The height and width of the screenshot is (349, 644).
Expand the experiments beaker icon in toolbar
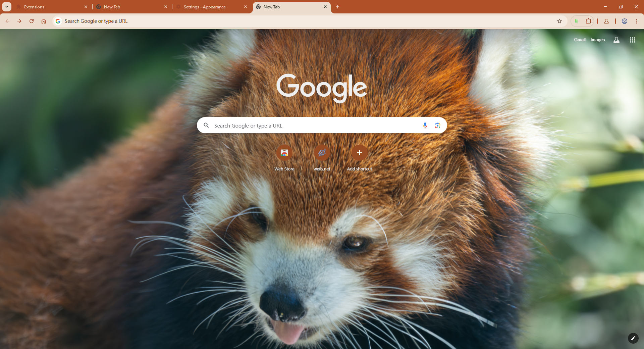(x=606, y=21)
